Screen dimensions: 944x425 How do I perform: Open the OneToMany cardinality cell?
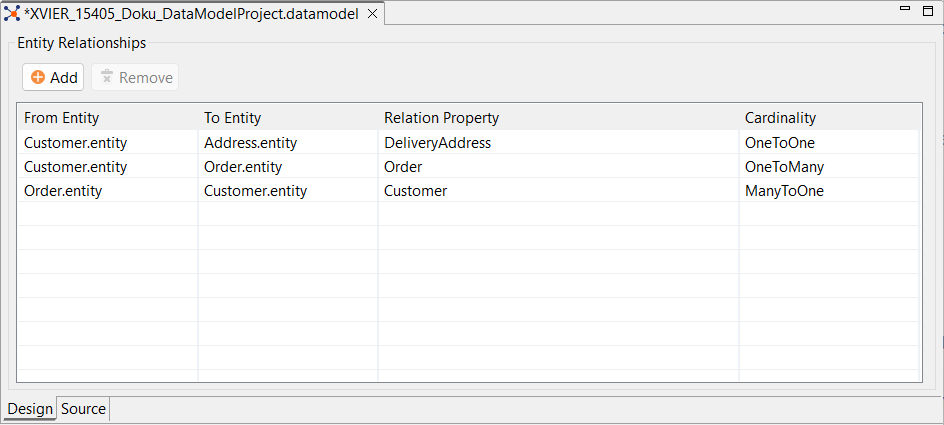[x=784, y=167]
